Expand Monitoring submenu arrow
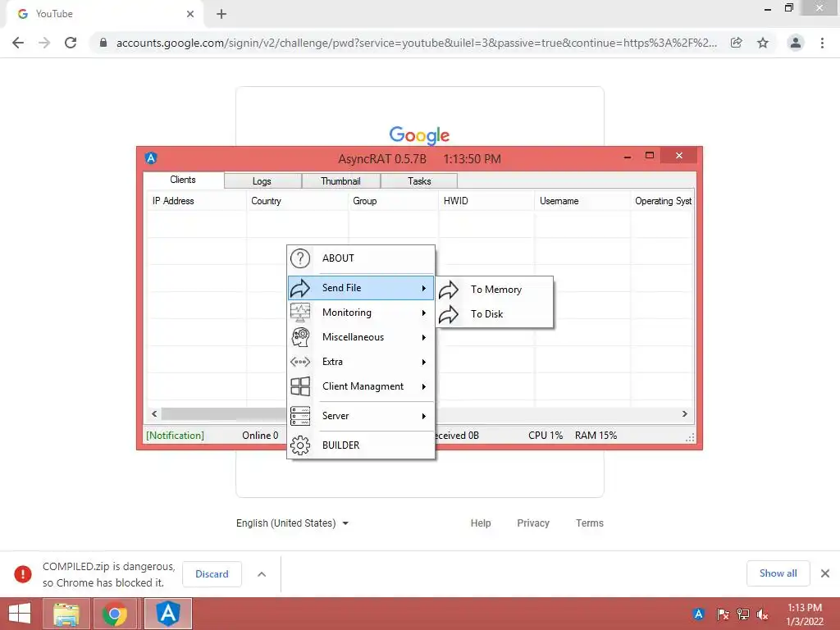The height and width of the screenshot is (630, 840). (424, 313)
